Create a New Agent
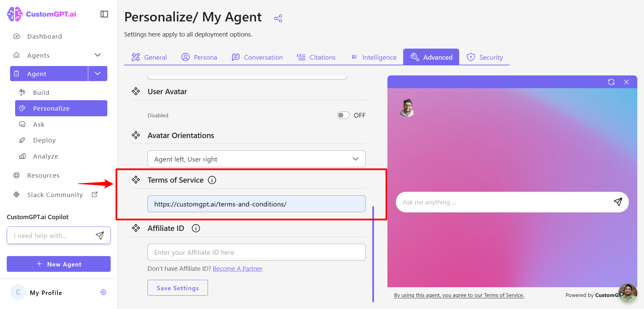Image resolution: width=644 pixels, height=309 pixels. (59, 264)
